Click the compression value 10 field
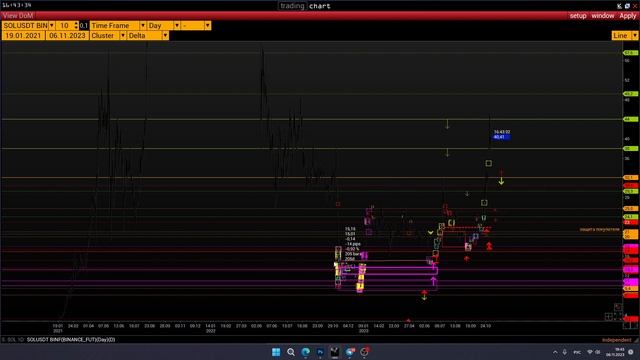Viewport: 640px width, 360px height. click(64, 25)
